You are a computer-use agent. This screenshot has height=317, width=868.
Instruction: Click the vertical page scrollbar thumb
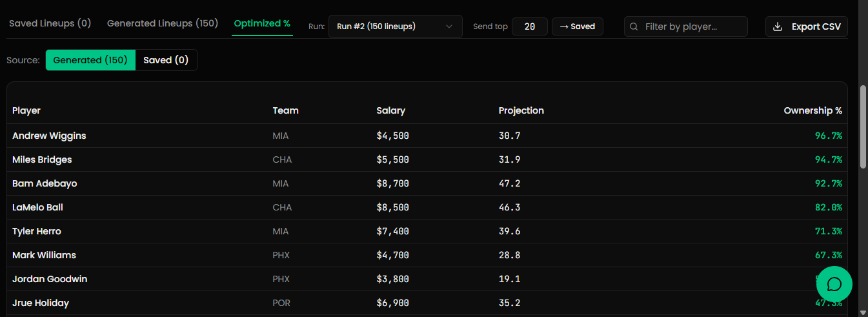click(863, 126)
